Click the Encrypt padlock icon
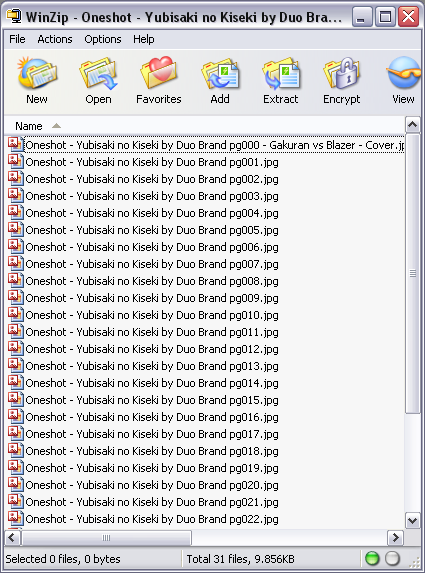The image size is (425, 573). [342, 73]
